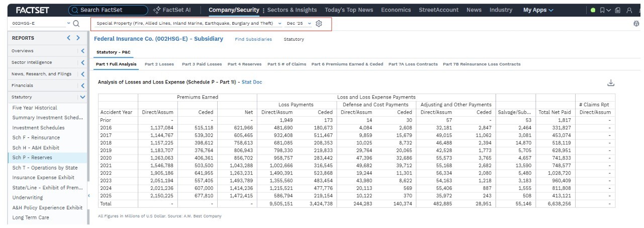Viewport: 644px width, 228px height.
Task: Open the document clipboard icon in header
Action: 617,10
